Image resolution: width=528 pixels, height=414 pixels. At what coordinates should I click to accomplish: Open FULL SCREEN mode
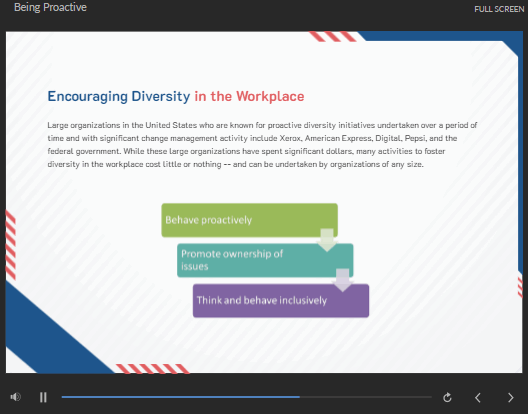click(499, 9)
